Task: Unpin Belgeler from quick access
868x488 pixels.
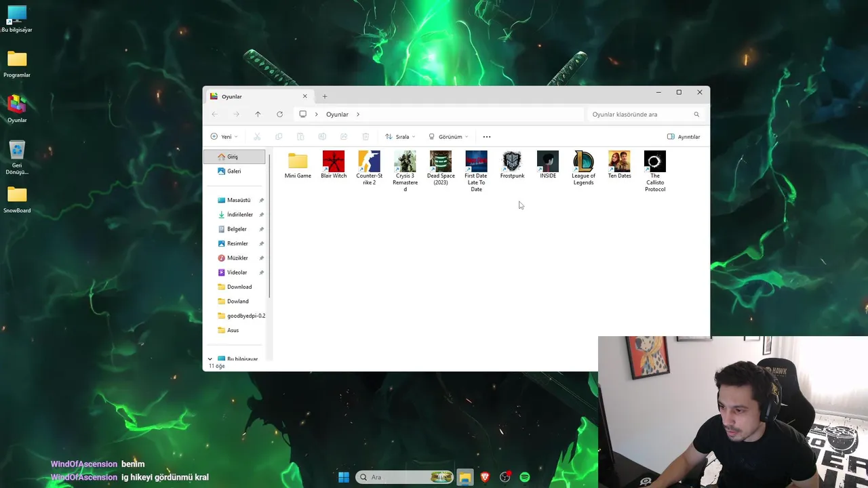Action: click(x=262, y=229)
